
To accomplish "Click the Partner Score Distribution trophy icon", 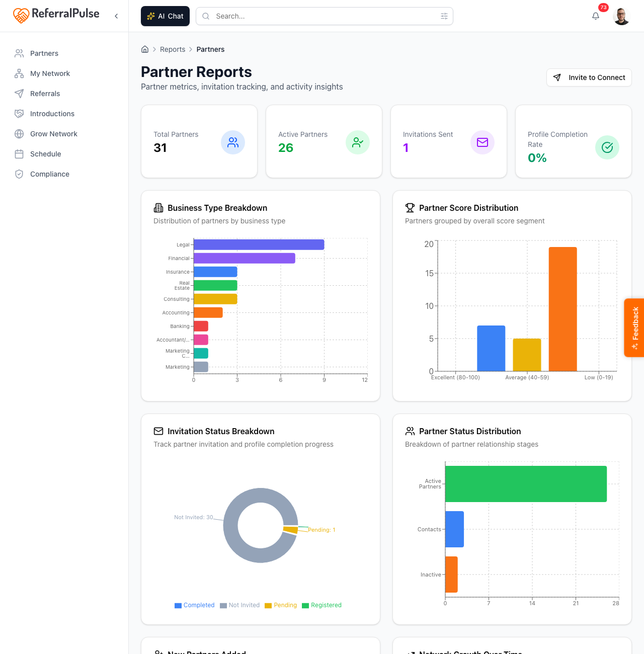I will click(410, 208).
